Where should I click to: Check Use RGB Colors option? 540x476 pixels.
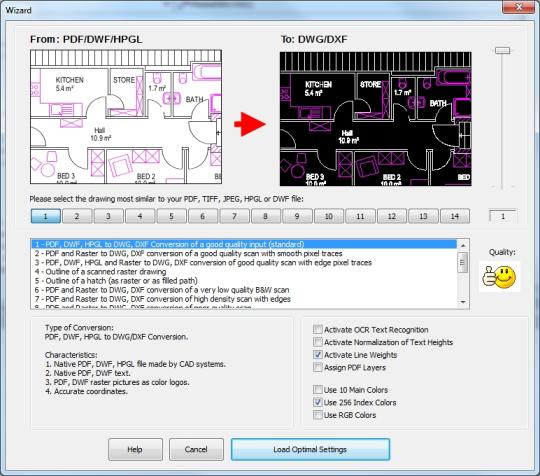[318, 415]
